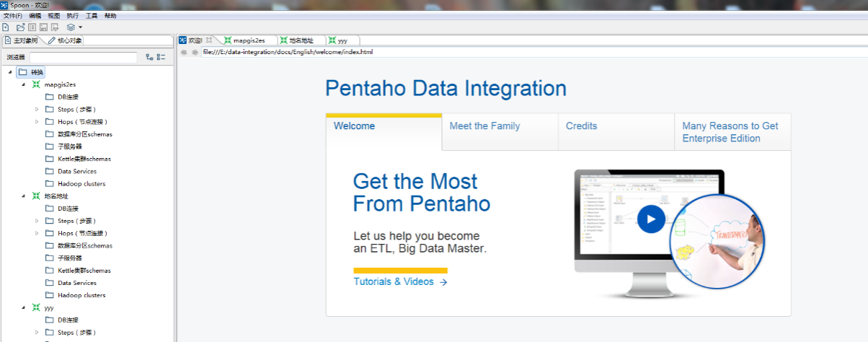Click the 地名地址 transformation icon in tree
Viewport: 868px width, 342px height.
click(36, 196)
